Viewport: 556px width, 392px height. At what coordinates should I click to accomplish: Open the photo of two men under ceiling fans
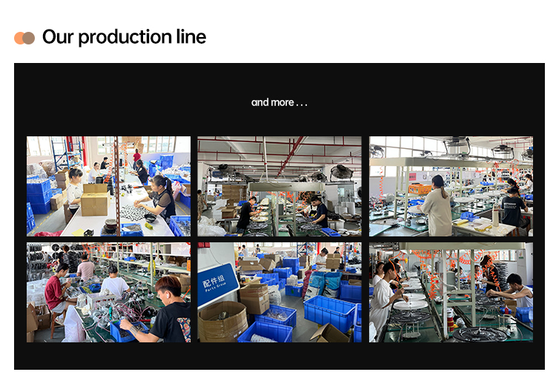(x=279, y=187)
